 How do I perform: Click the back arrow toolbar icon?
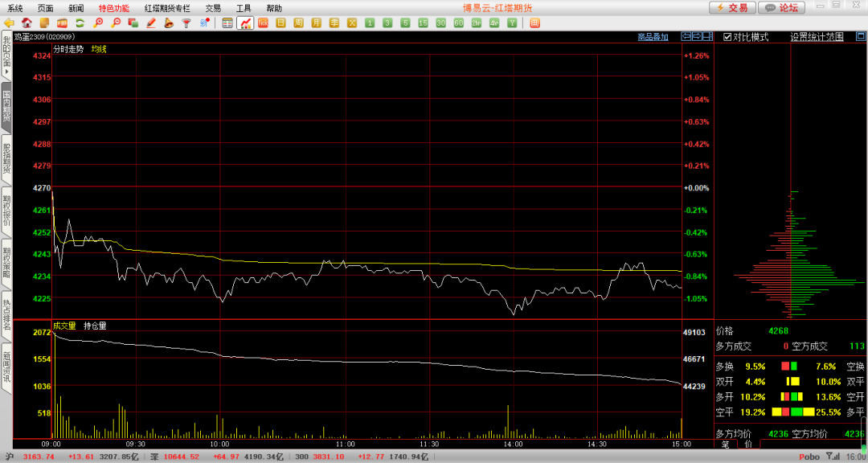tap(10, 23)
